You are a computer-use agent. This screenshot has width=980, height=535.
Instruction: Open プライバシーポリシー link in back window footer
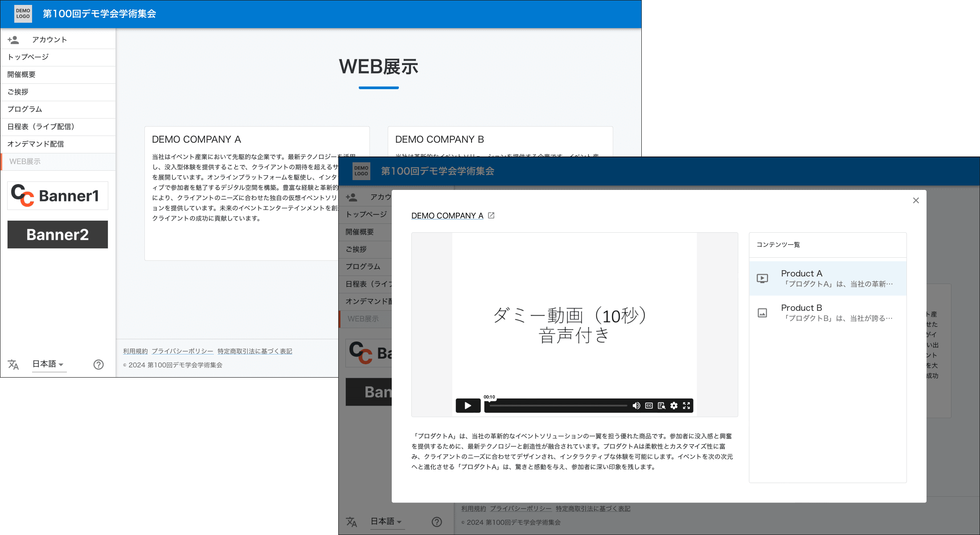182,351
